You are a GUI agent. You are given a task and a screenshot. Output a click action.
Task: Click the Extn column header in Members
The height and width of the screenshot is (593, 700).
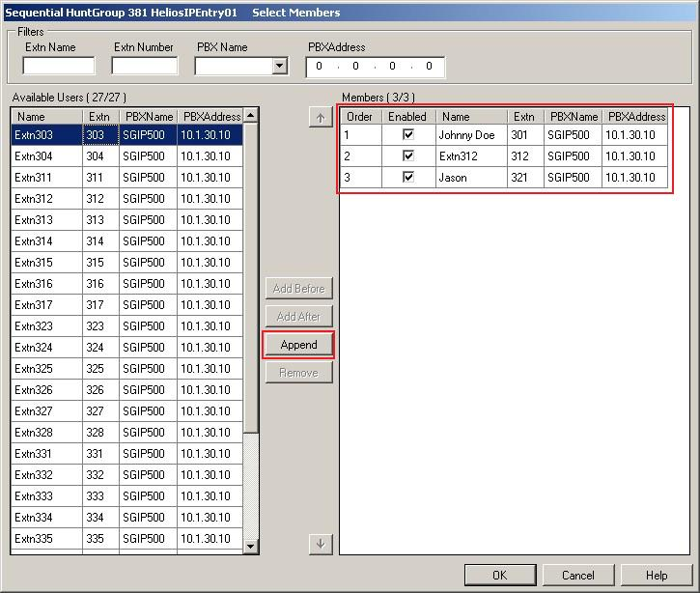tap(524, 116)
